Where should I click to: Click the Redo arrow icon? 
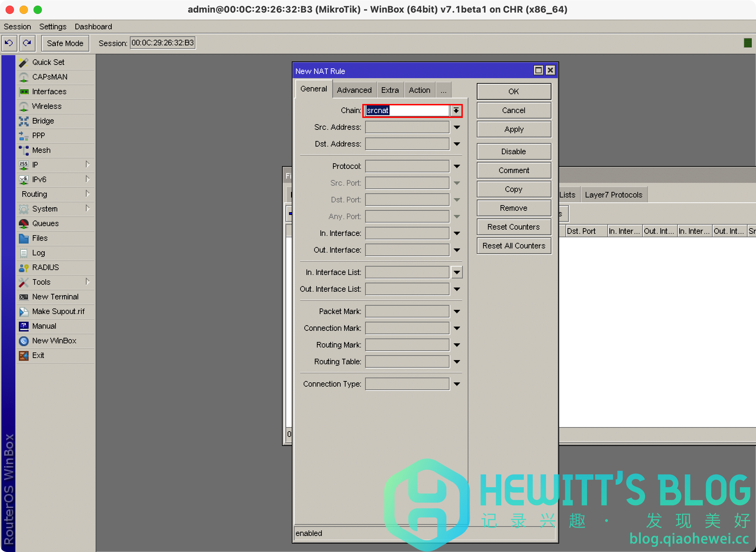(x=27, y=43)
